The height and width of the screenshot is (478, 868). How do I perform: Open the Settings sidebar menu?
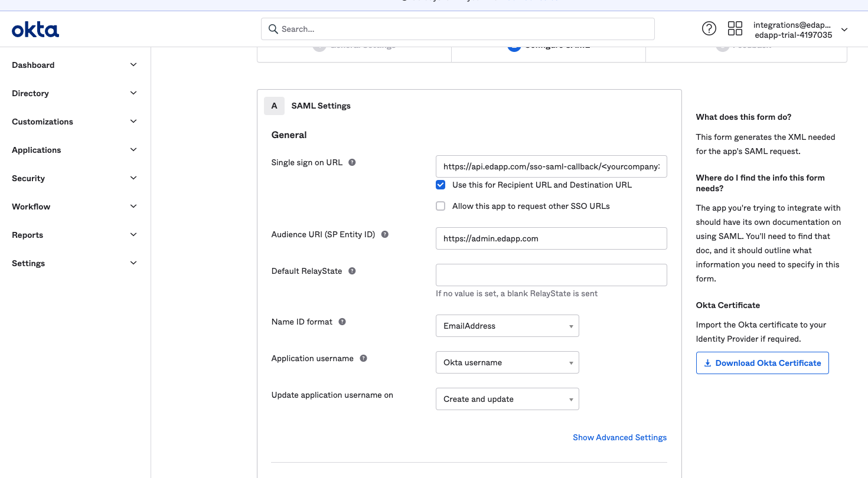coord(74,263)
